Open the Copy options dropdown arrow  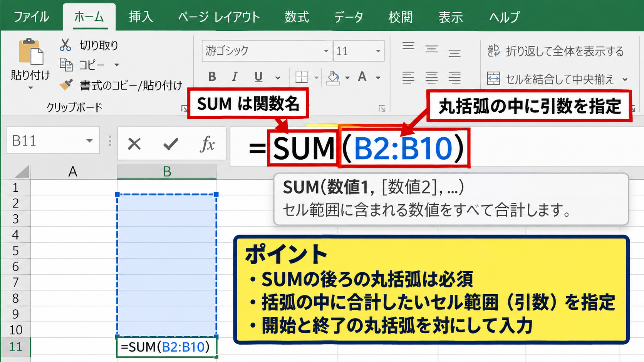[117, 65]
